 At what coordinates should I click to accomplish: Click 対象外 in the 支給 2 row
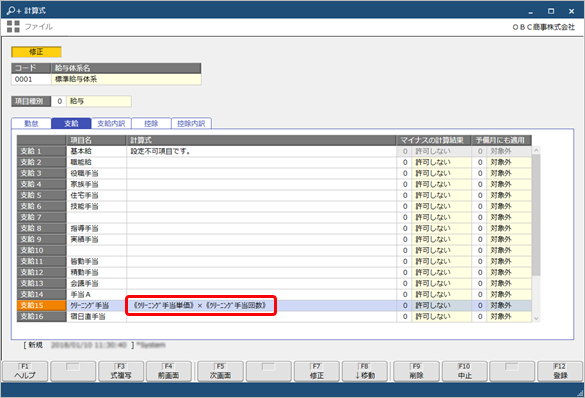(509, 162)
